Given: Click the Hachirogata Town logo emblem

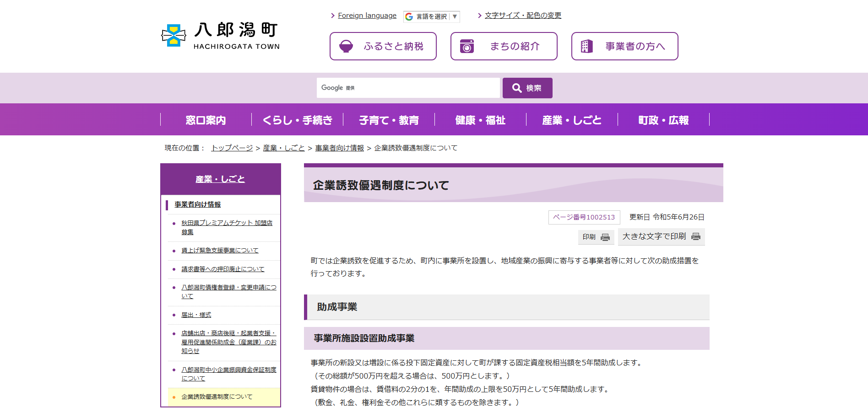Looking at the screenshot, I should pyautogui.click(x=174, y=35).
